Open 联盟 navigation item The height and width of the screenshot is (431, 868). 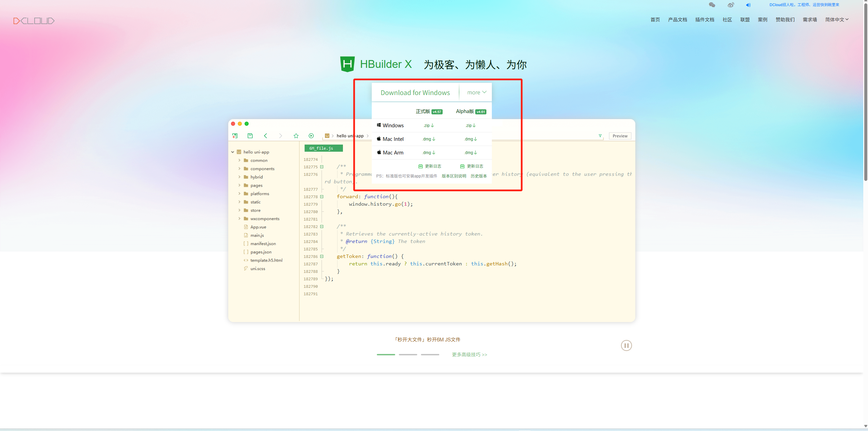745,20
